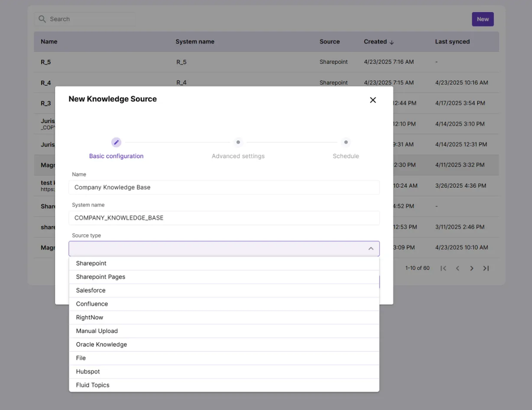Click the Schedule step dot
This screenshot has width=532, height=410.
[346, 142]
